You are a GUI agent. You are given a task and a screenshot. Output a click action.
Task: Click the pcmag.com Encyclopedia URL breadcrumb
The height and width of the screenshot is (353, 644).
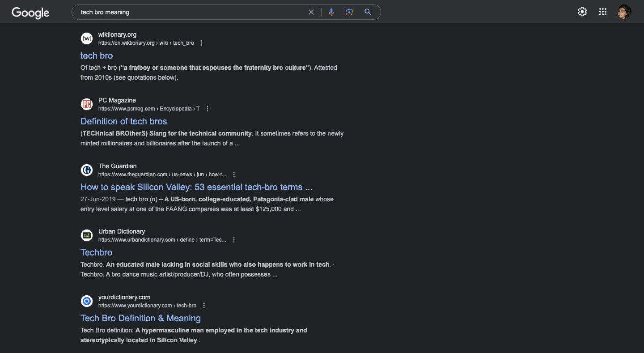pos(149,109)
